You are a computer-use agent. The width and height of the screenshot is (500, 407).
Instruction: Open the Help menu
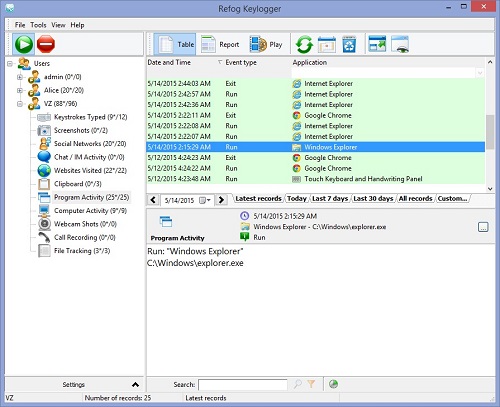click(x=77, y=25)
